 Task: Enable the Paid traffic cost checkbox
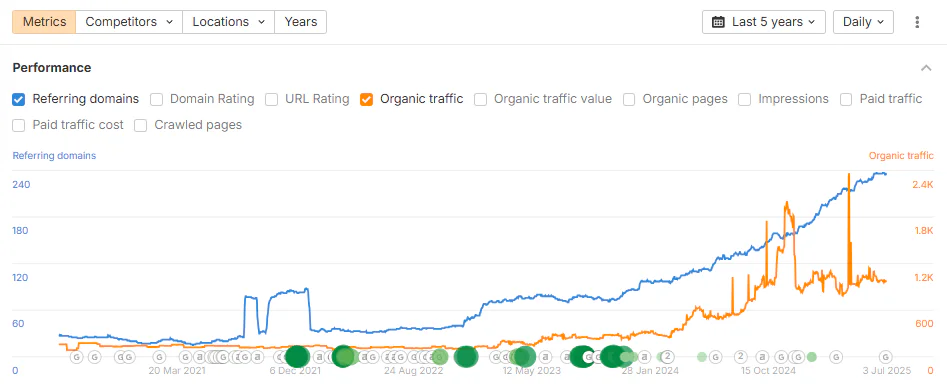click(x=19, y=126)
